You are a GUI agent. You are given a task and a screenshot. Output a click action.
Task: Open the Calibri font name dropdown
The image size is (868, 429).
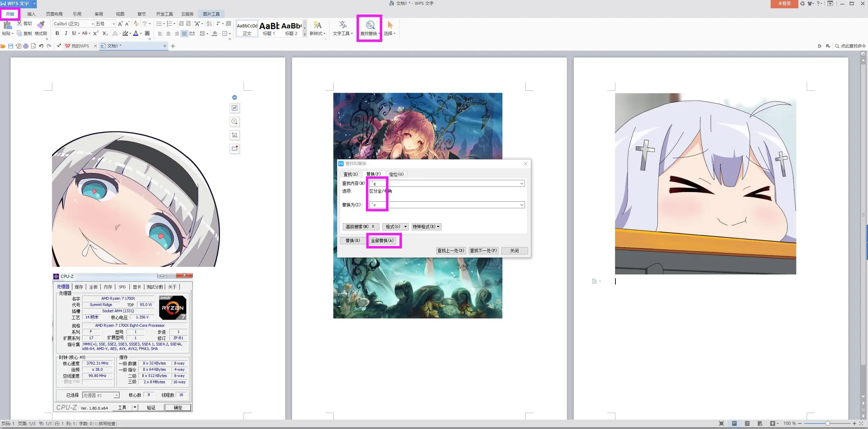[93, 24]
